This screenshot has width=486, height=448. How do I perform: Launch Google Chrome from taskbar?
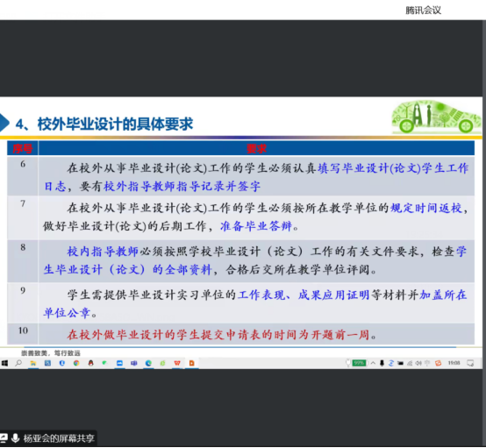coord(76,363)
